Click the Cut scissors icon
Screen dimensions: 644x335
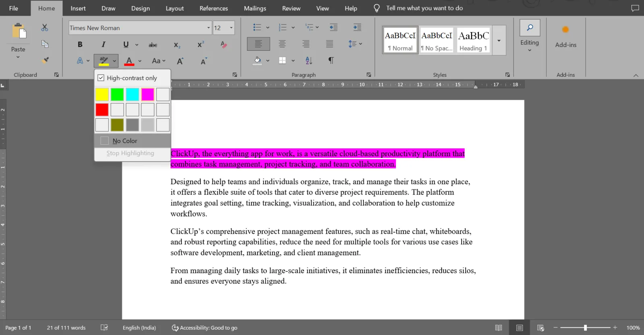pos(45,28)
